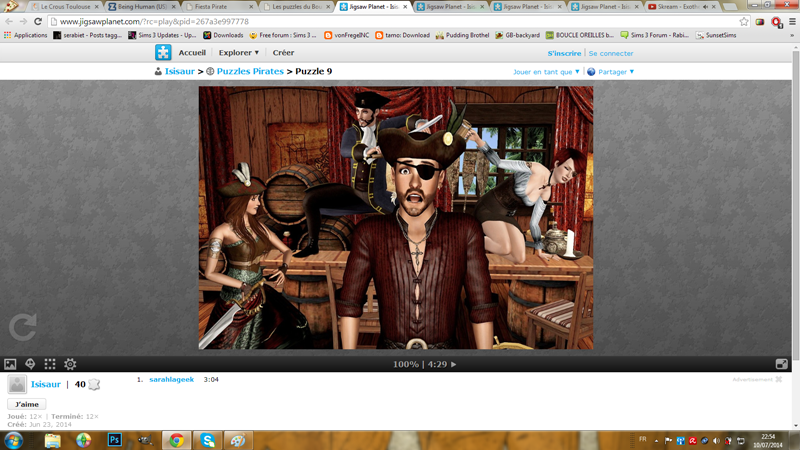Show hidden system tray icons arrow
The width and height of the screenshot is (800, 450).
tap(656, 441)
